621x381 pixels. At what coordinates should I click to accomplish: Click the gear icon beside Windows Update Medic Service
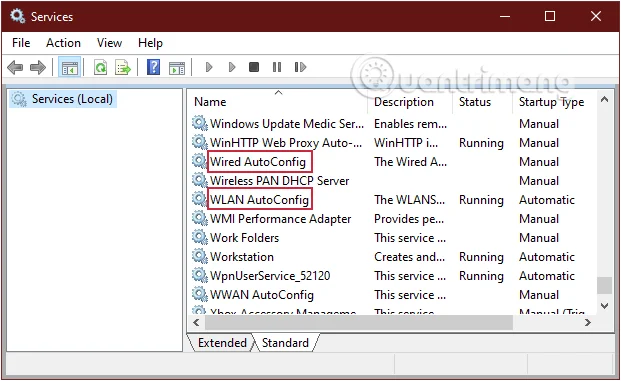click(x=200, y=123)
